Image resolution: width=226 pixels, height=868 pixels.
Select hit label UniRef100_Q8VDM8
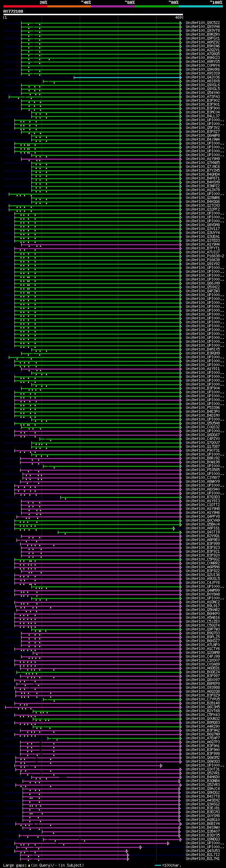(203, 225)
